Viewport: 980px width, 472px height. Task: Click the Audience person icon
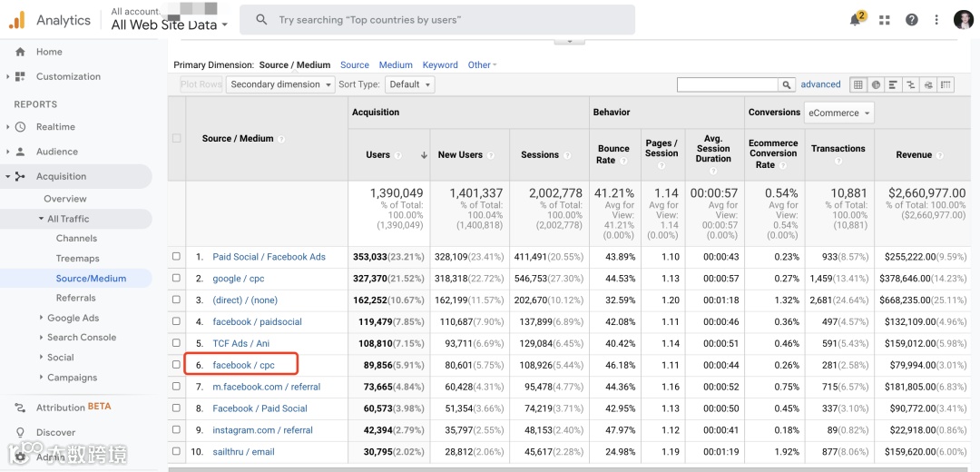pos(20,152)
